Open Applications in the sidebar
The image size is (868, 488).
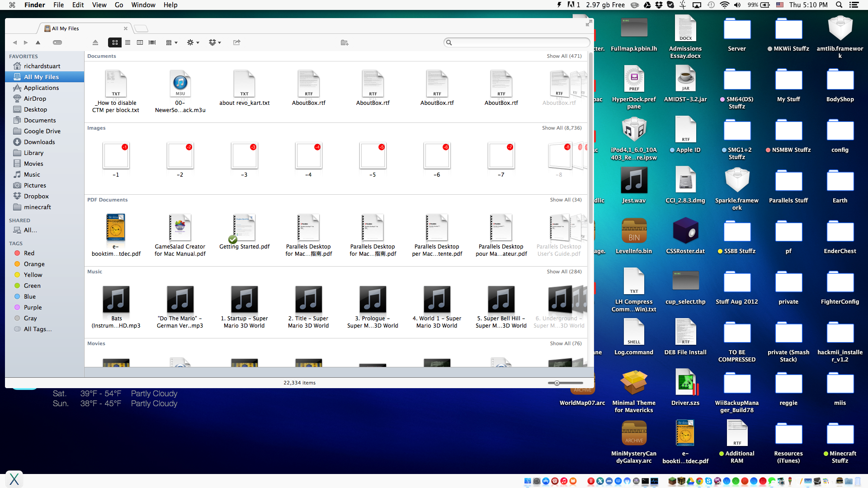[x=41, y=88]
